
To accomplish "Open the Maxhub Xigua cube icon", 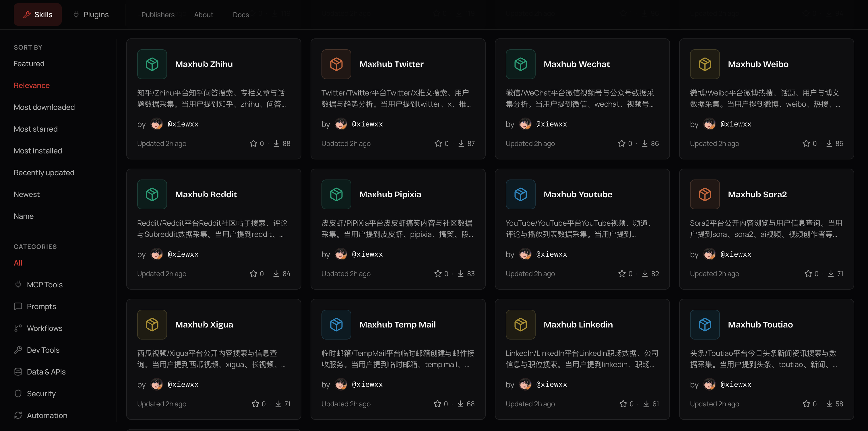I will click(x=152, y=325).
